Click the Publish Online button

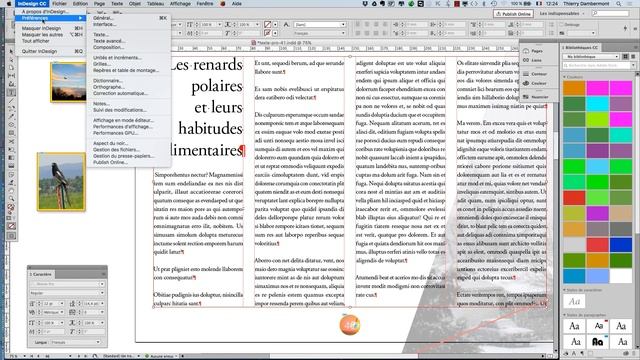point(513,13)
